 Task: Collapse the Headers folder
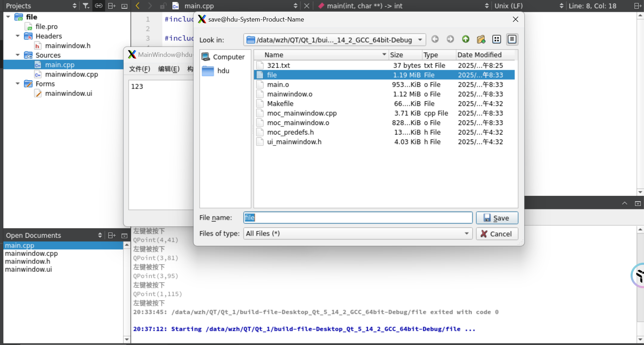(x=18, y=36)
